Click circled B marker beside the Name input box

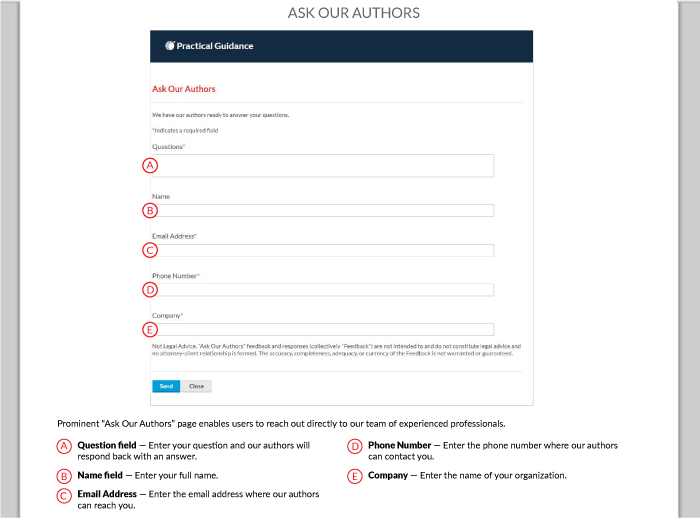150,210
